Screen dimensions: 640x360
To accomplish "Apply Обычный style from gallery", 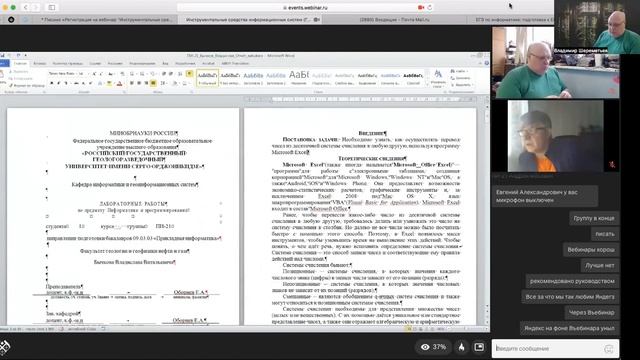I will [x=207, y=78].
